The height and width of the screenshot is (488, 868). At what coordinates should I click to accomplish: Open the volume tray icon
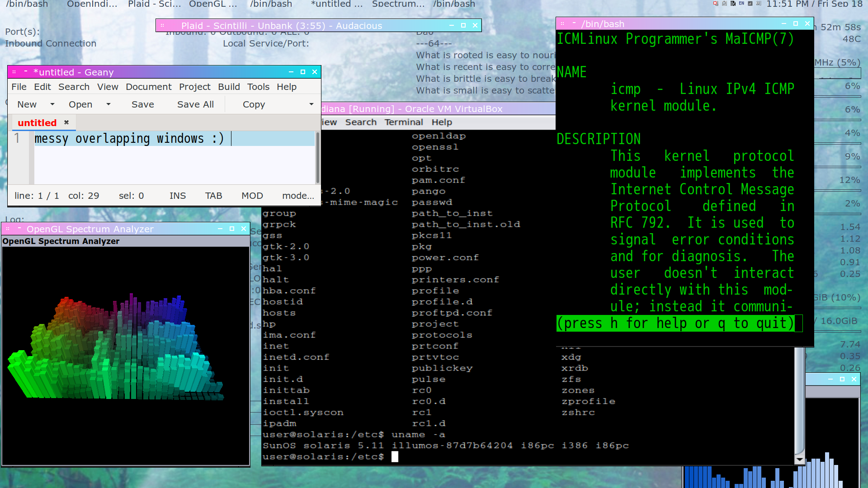pyautogui.click(x=759, y=3)
